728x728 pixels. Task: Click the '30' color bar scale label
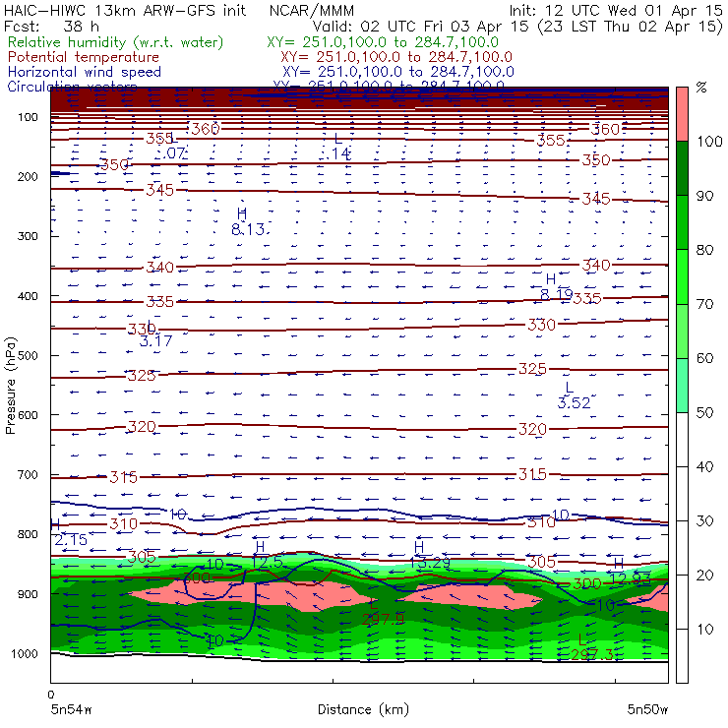click(704, 521)
